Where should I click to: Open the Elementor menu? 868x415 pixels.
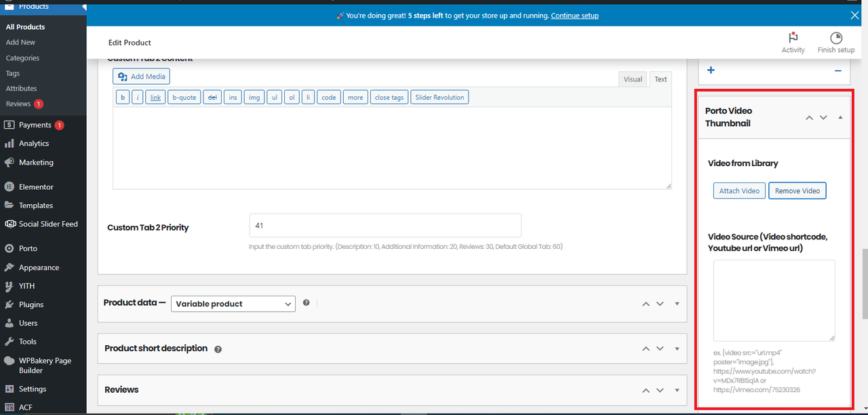[x=36, y=186]
